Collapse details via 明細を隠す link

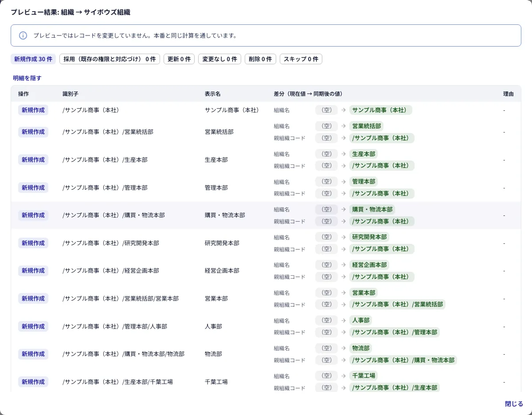point(27,78)
